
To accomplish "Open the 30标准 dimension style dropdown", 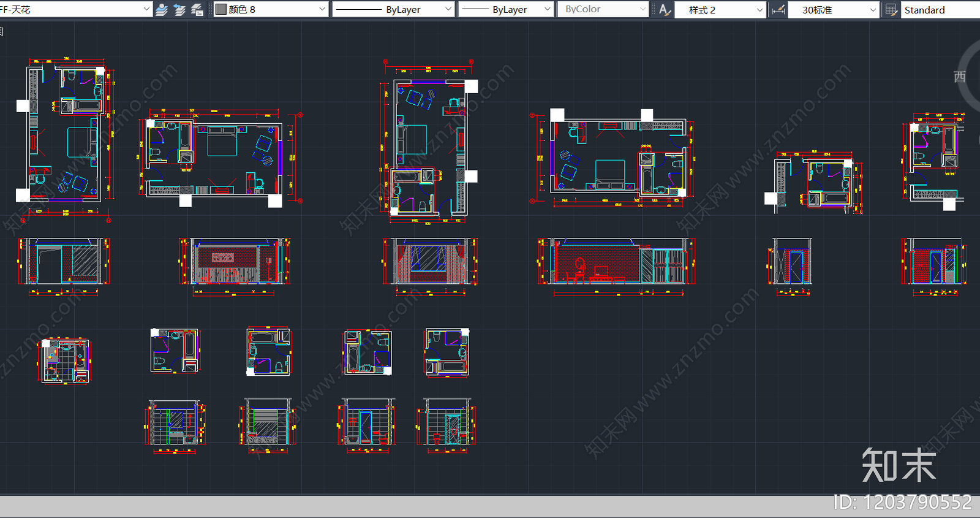I will (873, 10).
